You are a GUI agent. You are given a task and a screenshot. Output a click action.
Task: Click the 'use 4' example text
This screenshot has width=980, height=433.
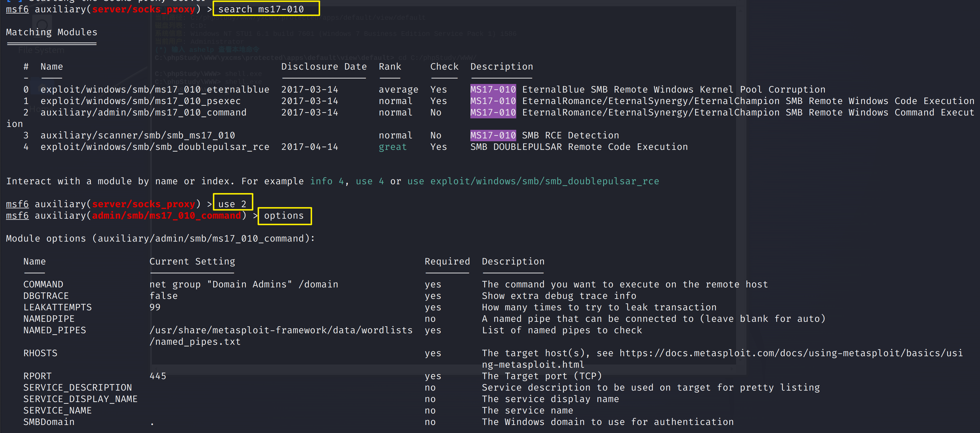tap(370, 181)
